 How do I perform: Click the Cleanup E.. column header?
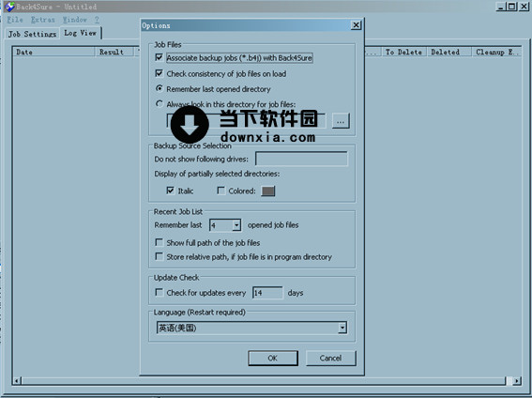pyautogui.click(x=496, y=52)
